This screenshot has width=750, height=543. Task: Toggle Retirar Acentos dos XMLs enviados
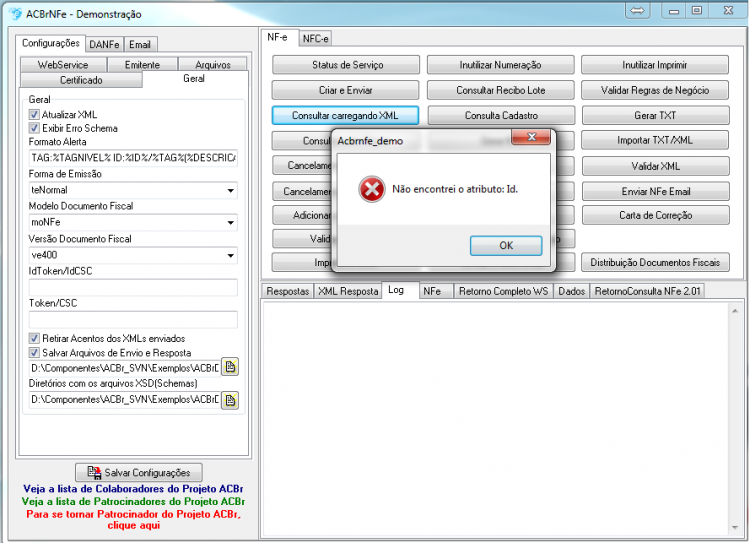click(x=34, y=338)
